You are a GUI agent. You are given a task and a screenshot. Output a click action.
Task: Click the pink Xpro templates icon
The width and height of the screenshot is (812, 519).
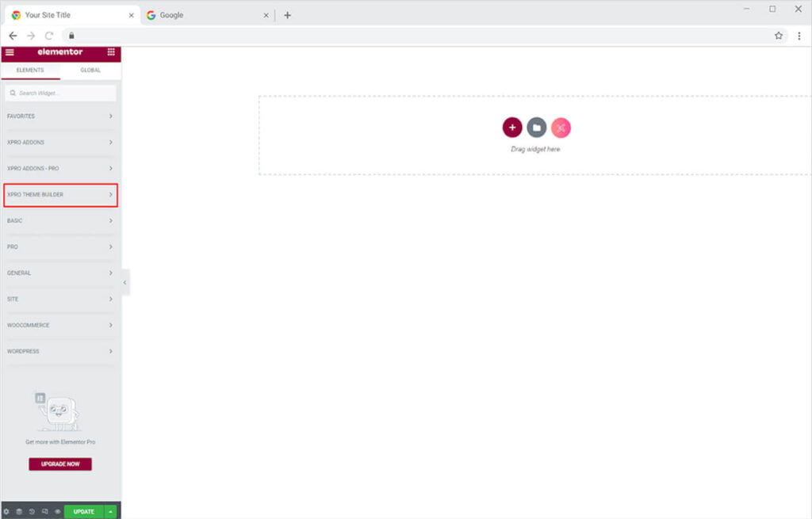pyautogui.click(x=561, y=128)
